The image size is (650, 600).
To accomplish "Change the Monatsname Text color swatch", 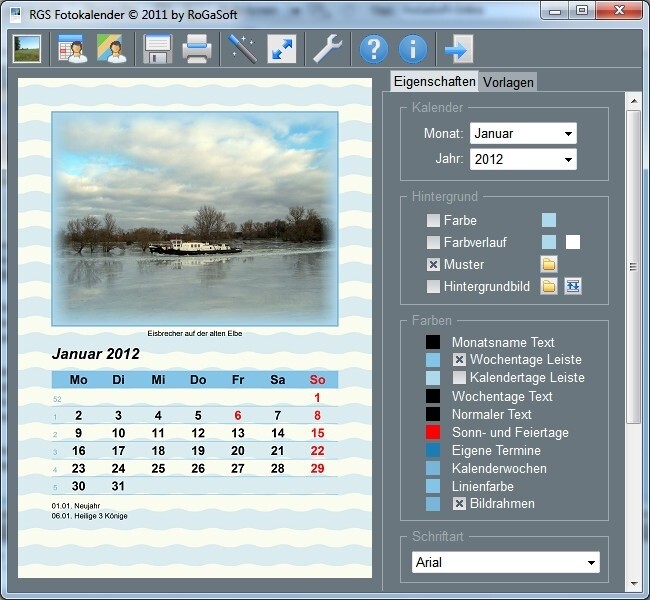I will (433, 342).
